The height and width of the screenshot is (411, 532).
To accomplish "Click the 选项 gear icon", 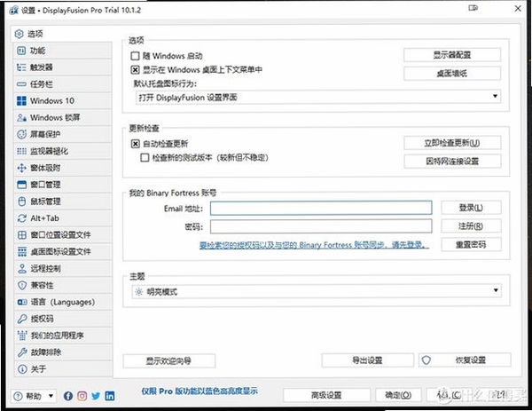I will pos(19,34).
